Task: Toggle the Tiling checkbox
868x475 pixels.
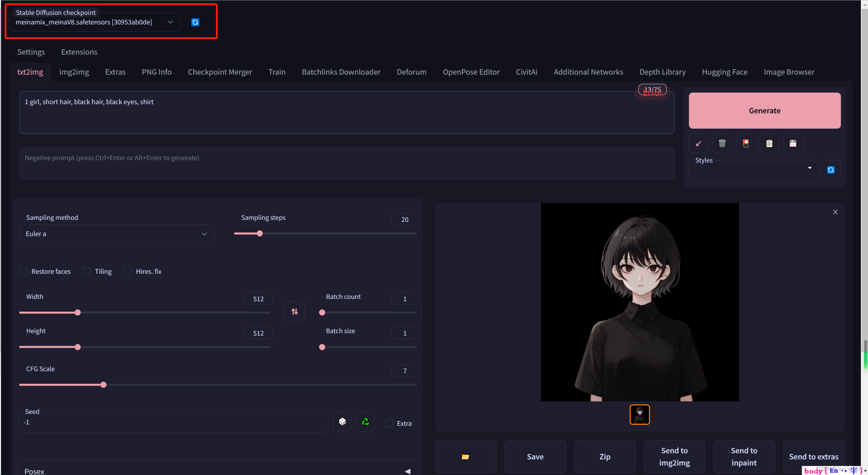Action: click(87, 271)
